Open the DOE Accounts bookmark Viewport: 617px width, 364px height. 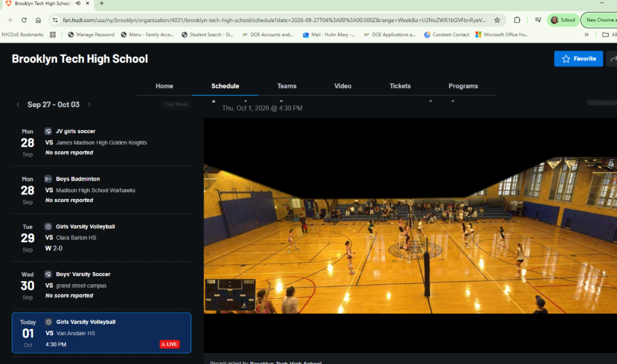click(268, 34)
